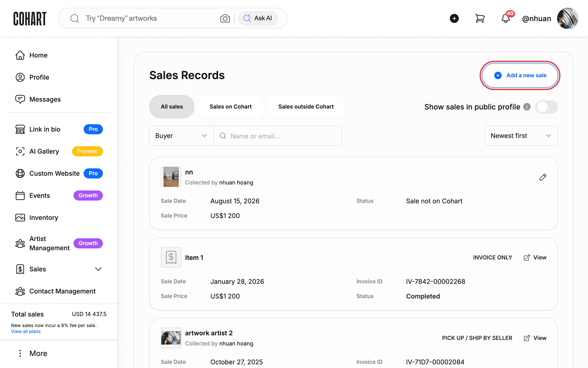
Task: Open the Buyer filter dropdown
Action: [x=181, y=136]
